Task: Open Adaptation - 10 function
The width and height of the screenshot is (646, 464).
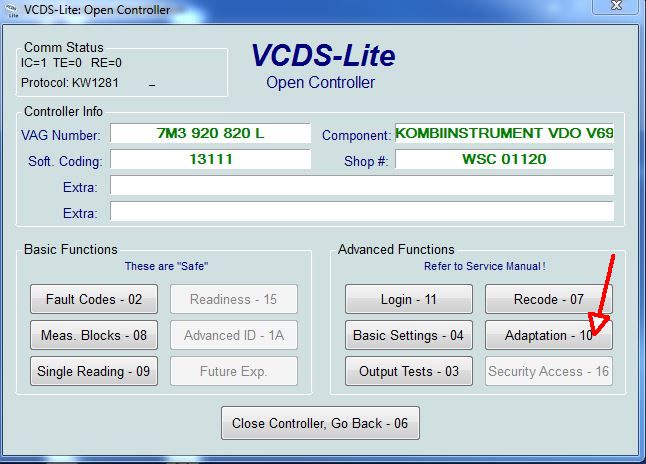Action: tap(549, 335)
